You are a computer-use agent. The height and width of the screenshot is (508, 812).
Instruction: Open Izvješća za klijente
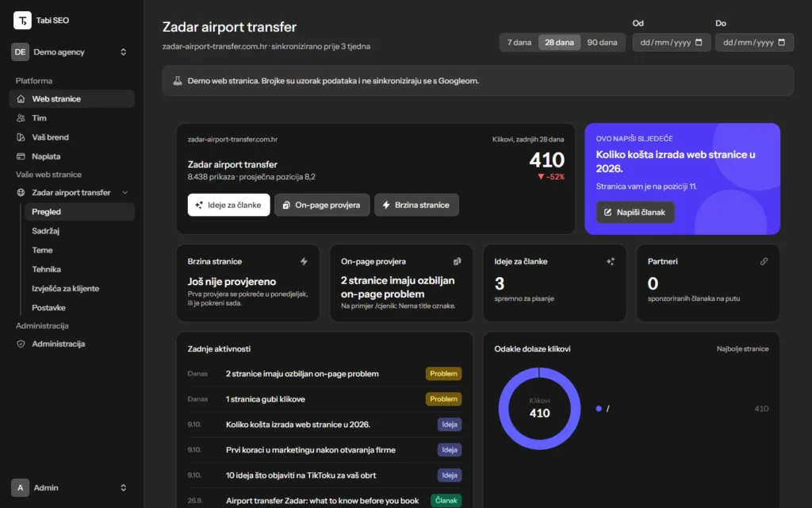(80, 288)
